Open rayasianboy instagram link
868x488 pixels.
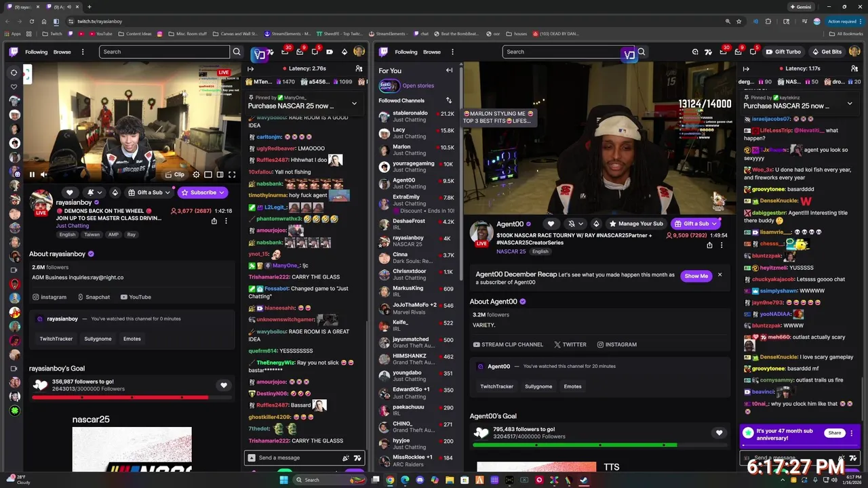(x=50, y=297)
